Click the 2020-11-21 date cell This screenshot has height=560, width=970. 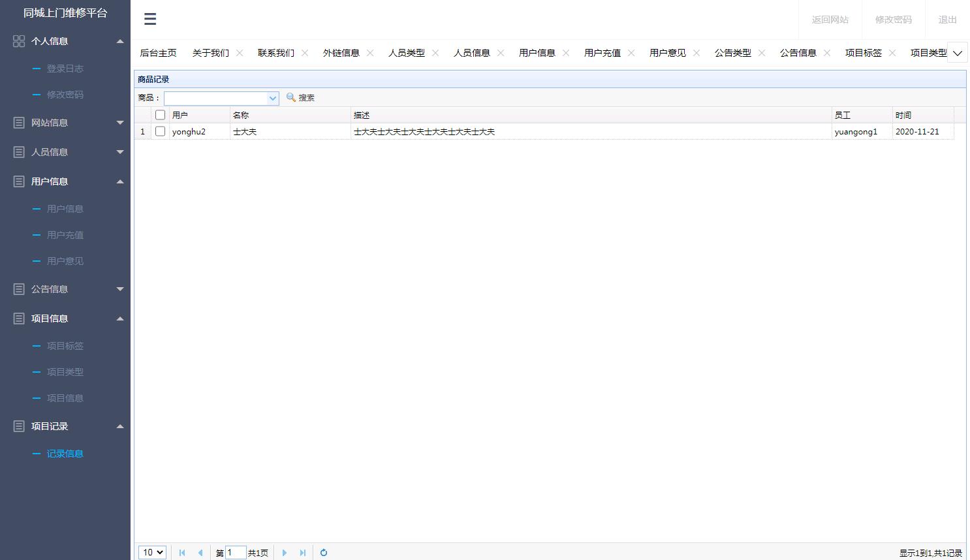tap(923, 131)
